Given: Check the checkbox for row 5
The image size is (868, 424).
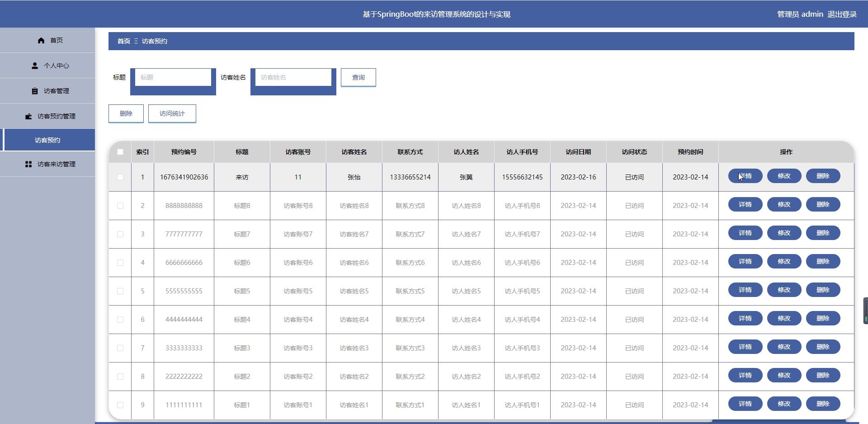Looking at the screenshot, I should click(120, 291).
